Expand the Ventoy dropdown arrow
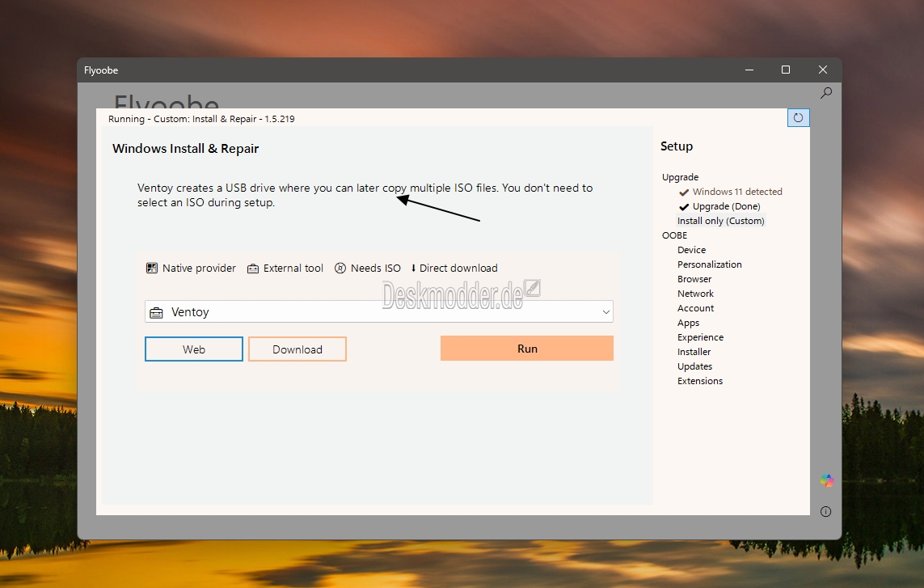This screenshot has width=924, height=588. coord(605,312)
